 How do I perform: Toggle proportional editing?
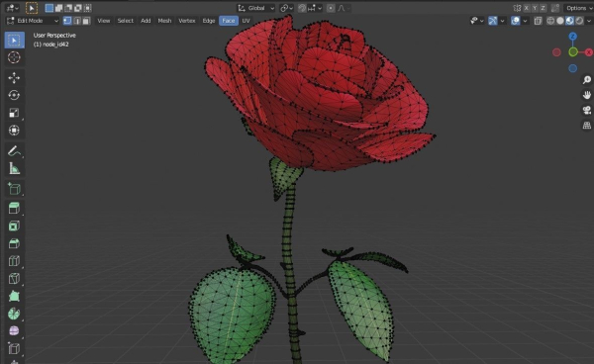pyautogui.click(x=331, y=8)
